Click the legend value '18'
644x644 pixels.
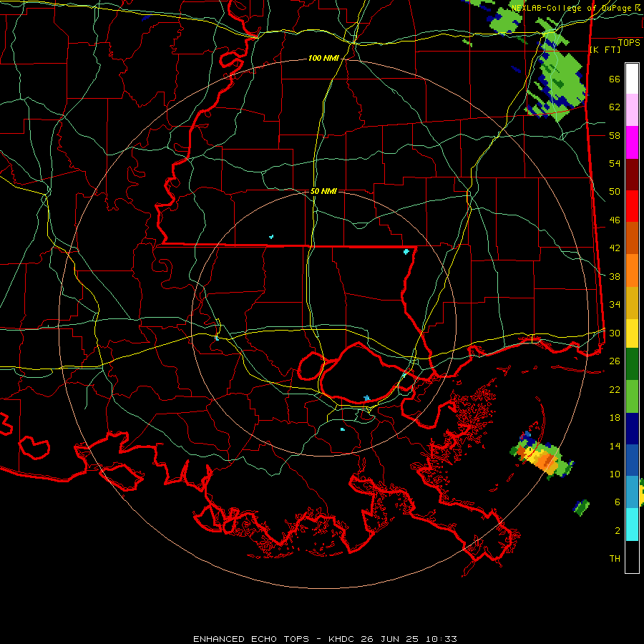tap(615, 418)
